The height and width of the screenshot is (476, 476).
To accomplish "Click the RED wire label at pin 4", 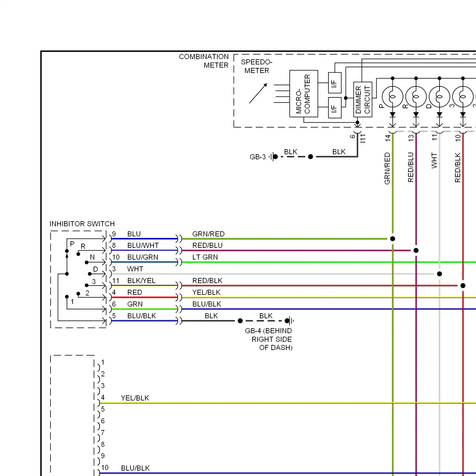I will tap(135, 292).
